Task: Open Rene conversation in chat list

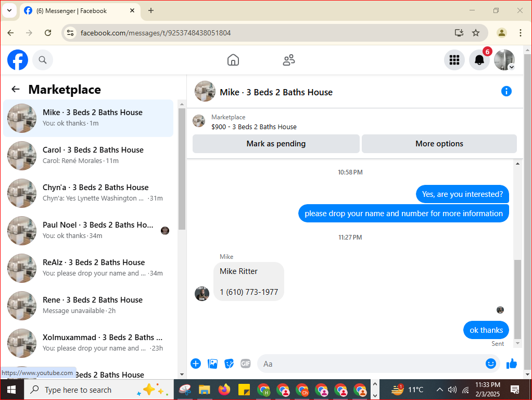Action: [x=88, y=306]
